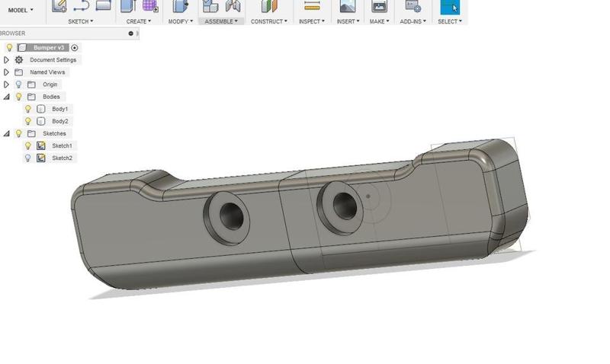Select the Press Pull modify icon
Screen dimensions: 610x364
[181, 5]
